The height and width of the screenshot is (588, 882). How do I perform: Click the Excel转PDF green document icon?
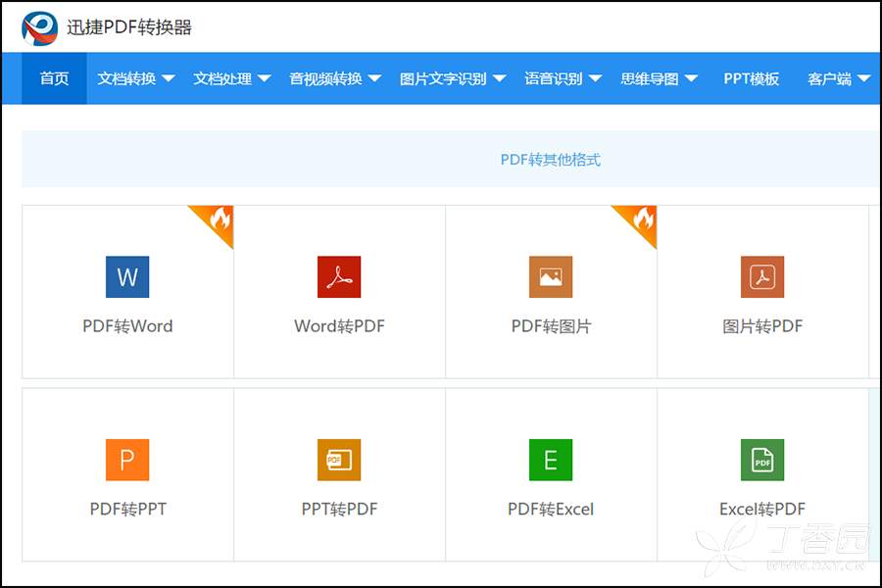[762, 460]
